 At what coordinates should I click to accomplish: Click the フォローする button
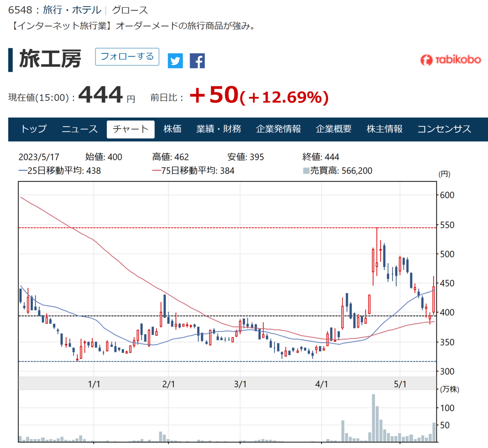point(127,57)
